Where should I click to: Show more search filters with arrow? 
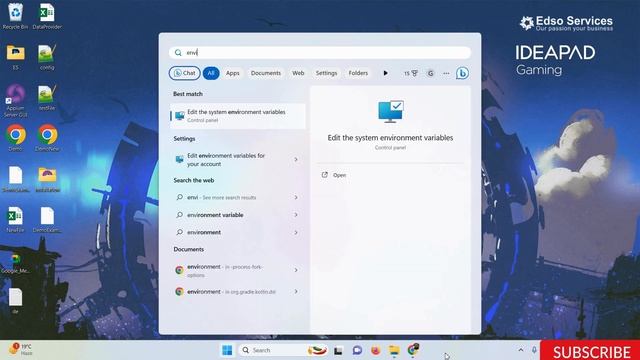pos(385,73)
